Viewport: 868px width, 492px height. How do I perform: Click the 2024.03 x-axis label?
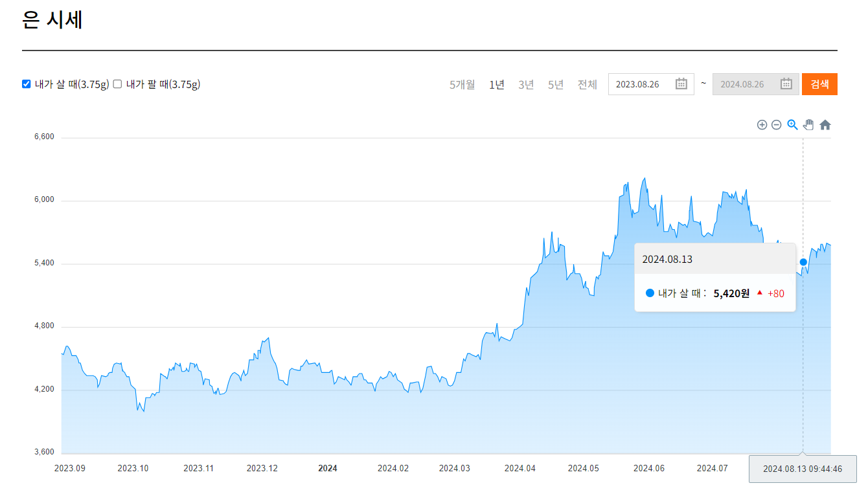coord(455,468)
